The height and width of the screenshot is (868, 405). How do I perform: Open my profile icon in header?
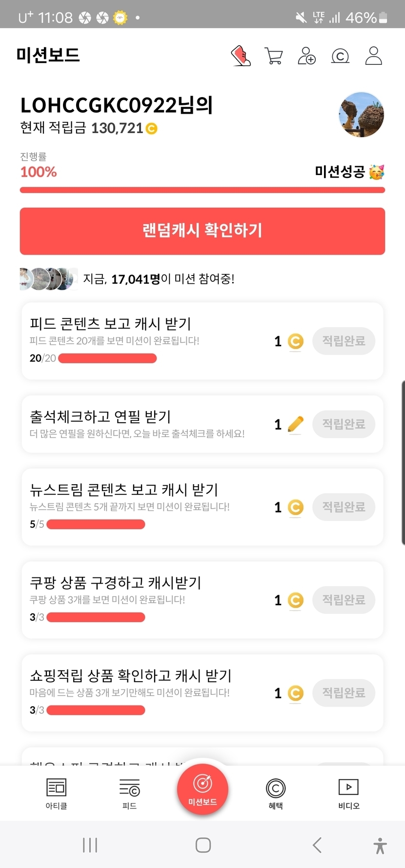click(374, 56)
